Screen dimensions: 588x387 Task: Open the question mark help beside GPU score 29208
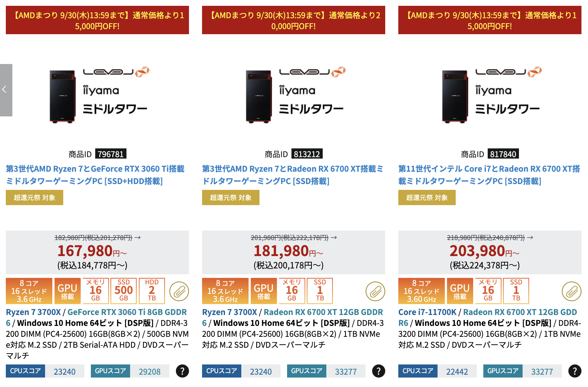pos(182,371)
